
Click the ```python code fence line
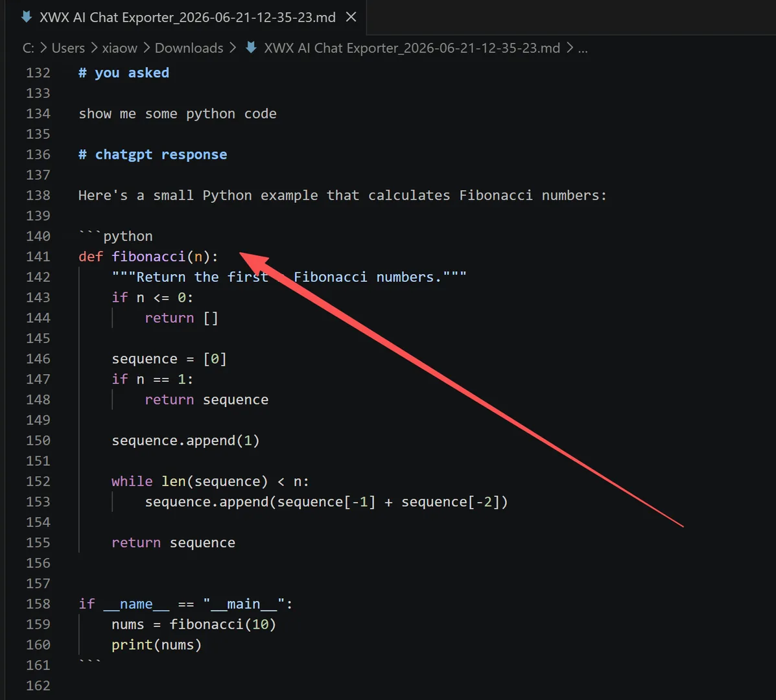(x=116, y=236)
